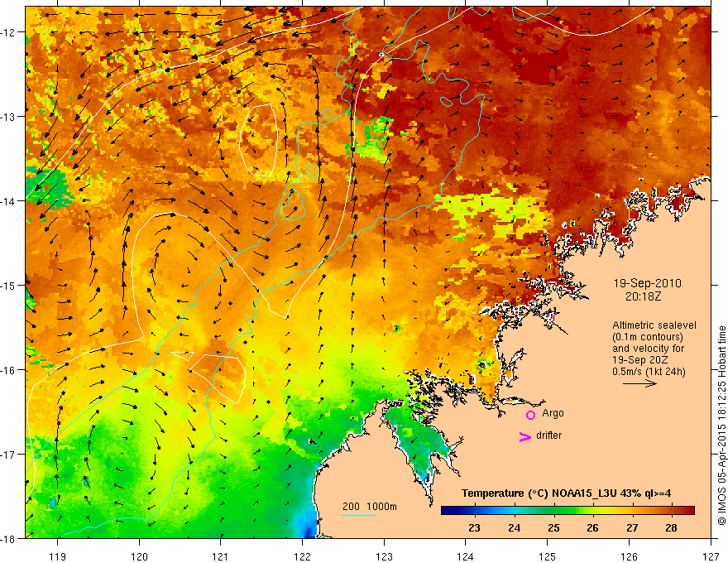Viewport: 728px width, 563px height.
Task: Click the 'drifter' legend label
Action: coord(548,435)
